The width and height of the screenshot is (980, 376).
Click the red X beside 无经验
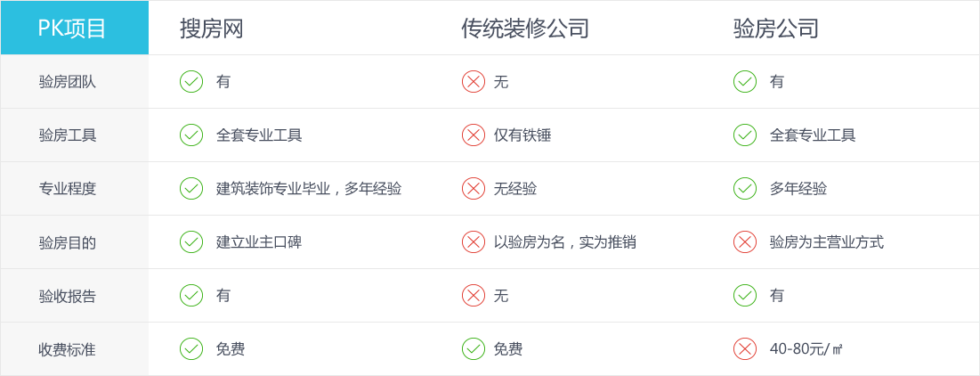[x=474, y=188]
